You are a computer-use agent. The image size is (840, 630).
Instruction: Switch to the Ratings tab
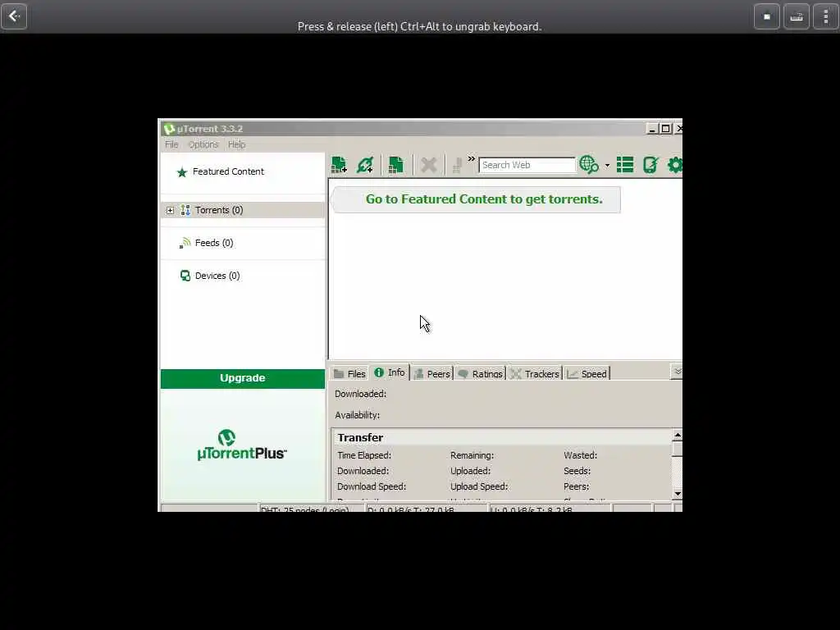(x=480, y=373)
